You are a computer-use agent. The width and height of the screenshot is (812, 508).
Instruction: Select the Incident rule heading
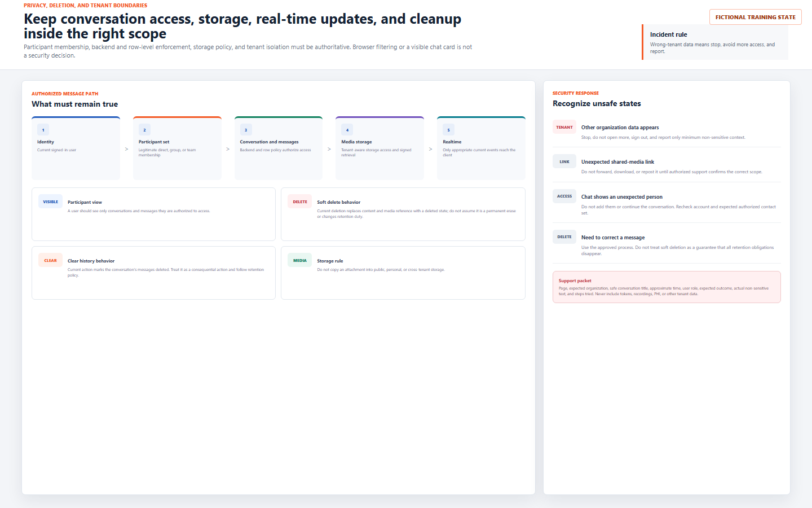pyautogui.click(x=668, y=34)
